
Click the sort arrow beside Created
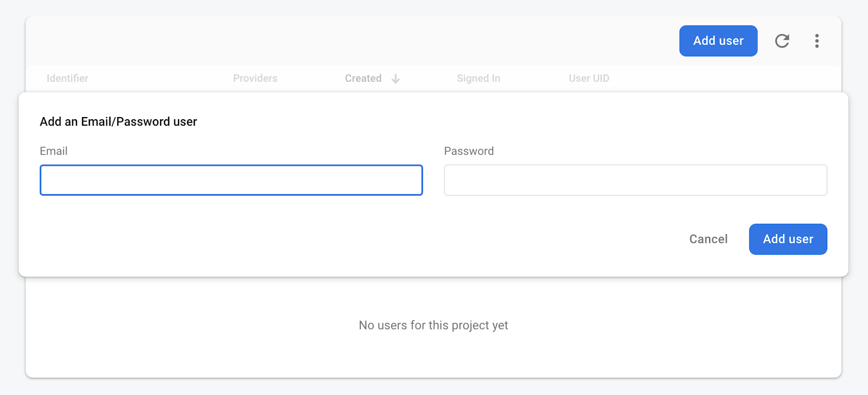[396, 79]
